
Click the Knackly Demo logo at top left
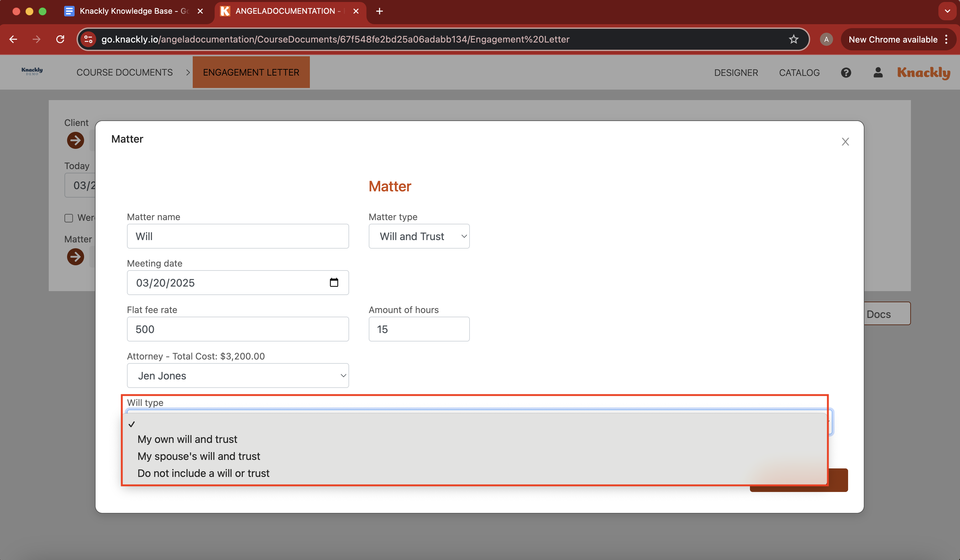32,71
